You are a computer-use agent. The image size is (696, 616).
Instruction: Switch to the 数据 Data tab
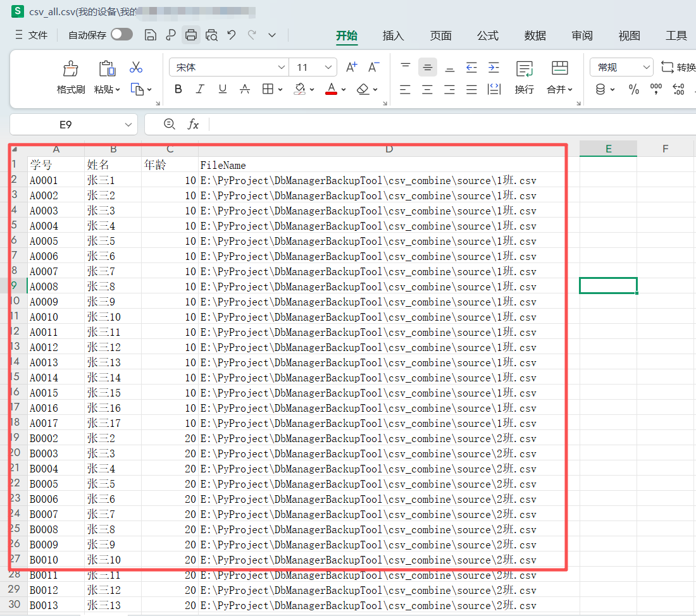tap(535, 35)
